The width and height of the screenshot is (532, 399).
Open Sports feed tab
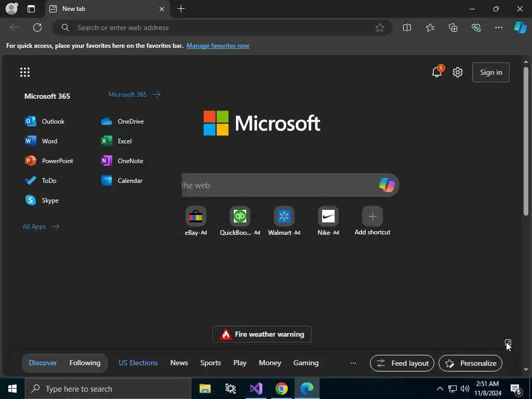[x=210, y=363]
